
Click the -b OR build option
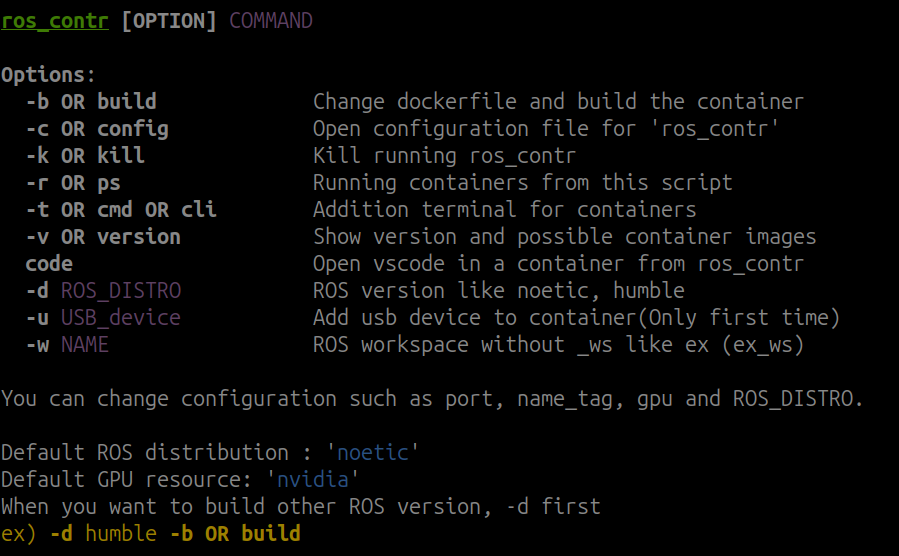coord(91,101)
